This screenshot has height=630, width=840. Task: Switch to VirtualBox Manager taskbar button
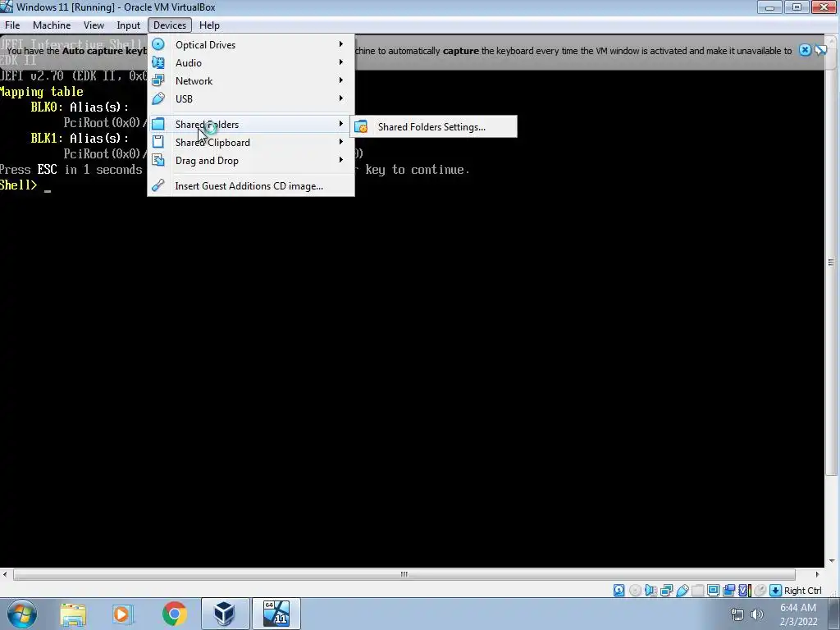[225, 614]
